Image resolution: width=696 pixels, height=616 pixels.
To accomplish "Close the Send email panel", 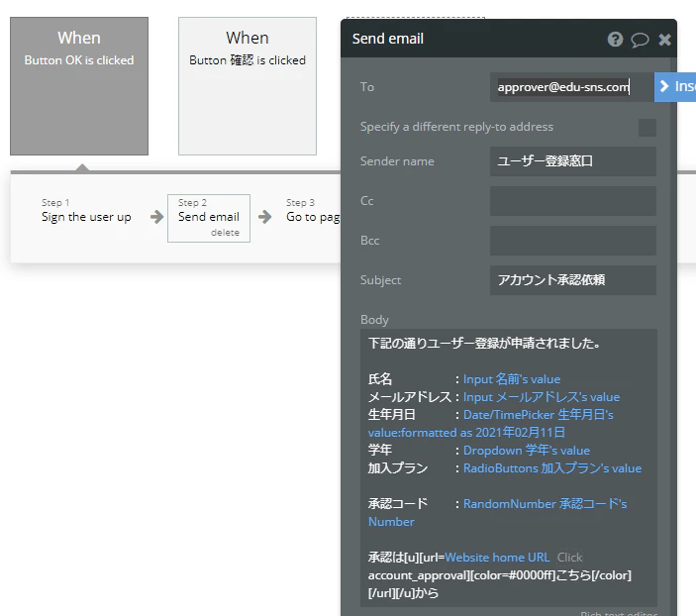I will [x=664, y=40].
